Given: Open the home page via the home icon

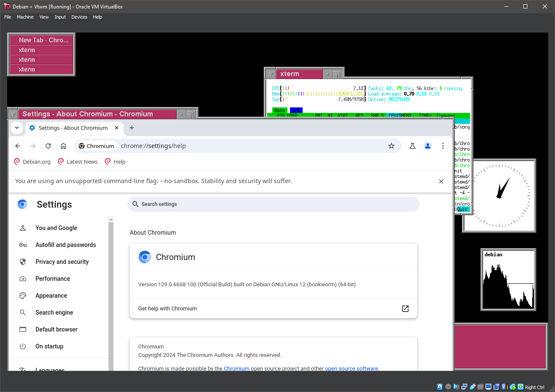Looking at the screenshot, I should pos(63,146).
